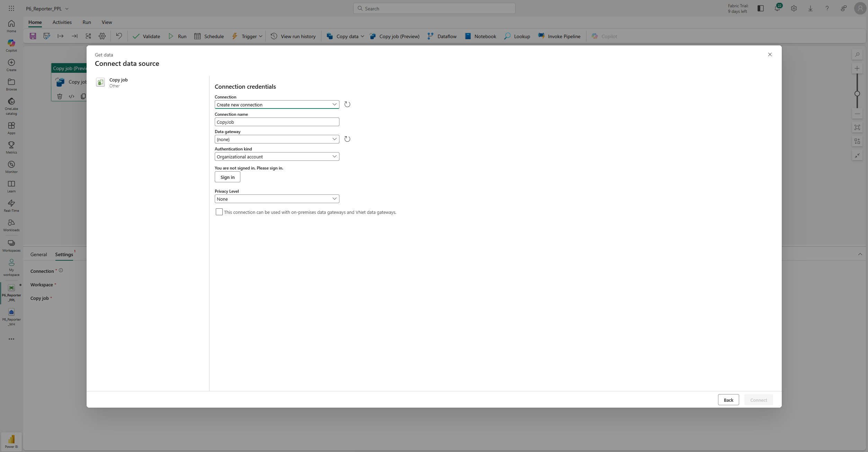Click the Sign in button
Image resolution: width=868 pixels, height=452 pixels.
(227, 177)
